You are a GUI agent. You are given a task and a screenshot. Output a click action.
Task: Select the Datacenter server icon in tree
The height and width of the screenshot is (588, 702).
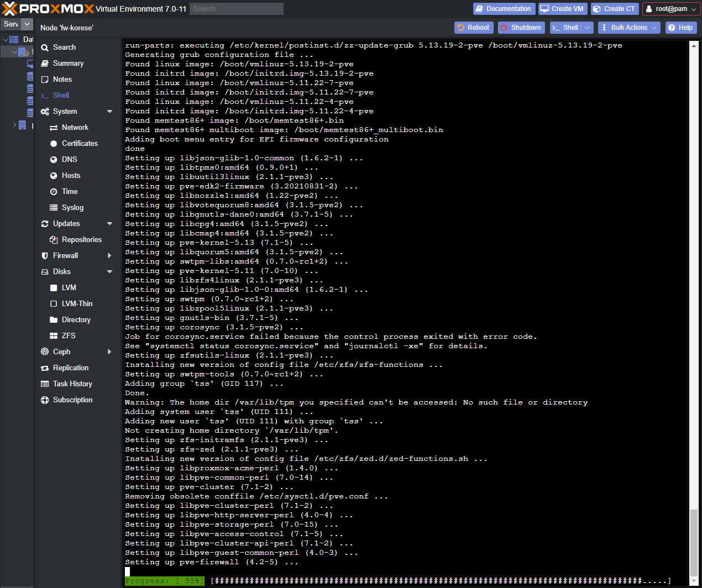pyautogui.click(x=14, y=39)
